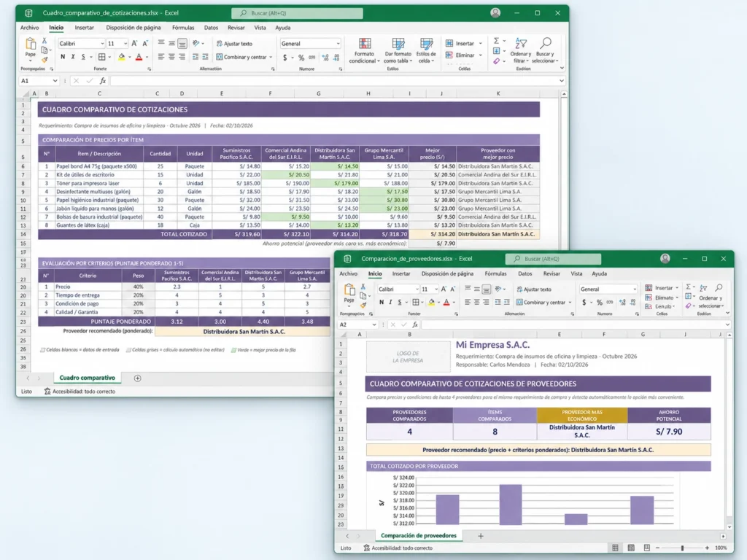Toggle Ajustar texto in the cotizaciones window
747x560 pixels.
click(234, 43)
